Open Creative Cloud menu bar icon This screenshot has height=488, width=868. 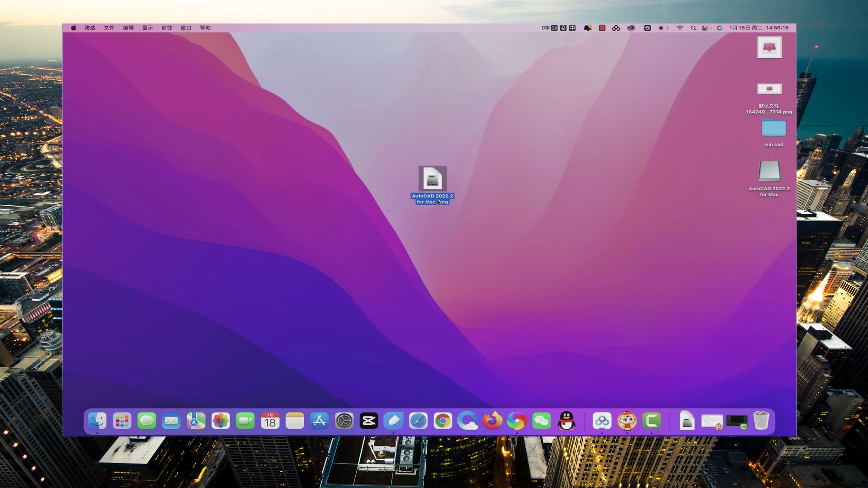pyautogui.click(x=631, y=28)
